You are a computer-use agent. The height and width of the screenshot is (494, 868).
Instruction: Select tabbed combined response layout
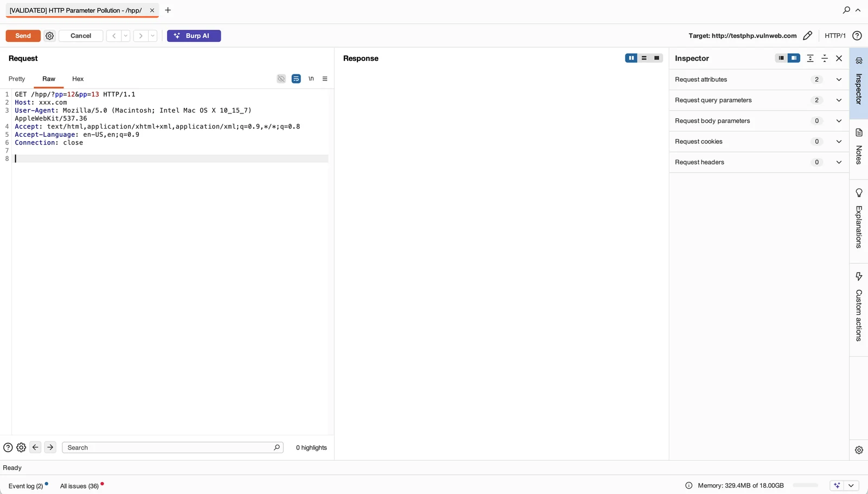coord(656,58)
